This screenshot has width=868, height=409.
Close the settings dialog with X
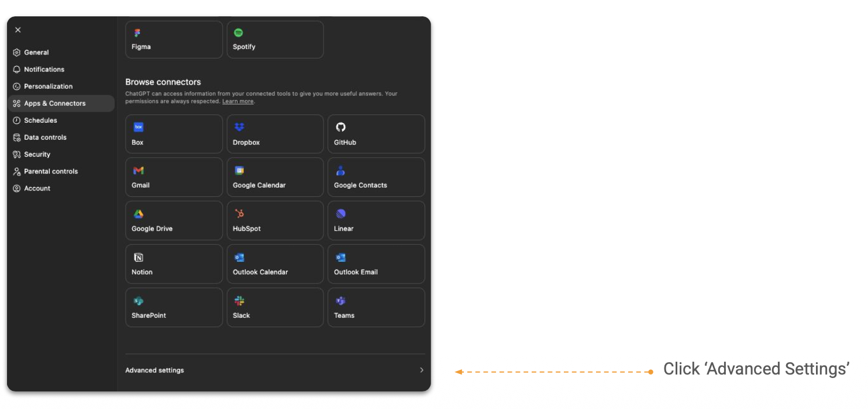click(x=18, y=30)
